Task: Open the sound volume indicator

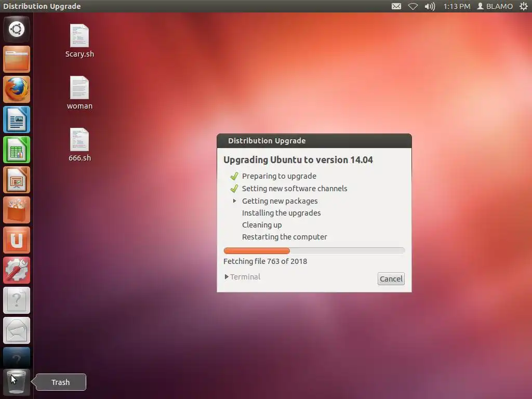Action: (430, 6)
